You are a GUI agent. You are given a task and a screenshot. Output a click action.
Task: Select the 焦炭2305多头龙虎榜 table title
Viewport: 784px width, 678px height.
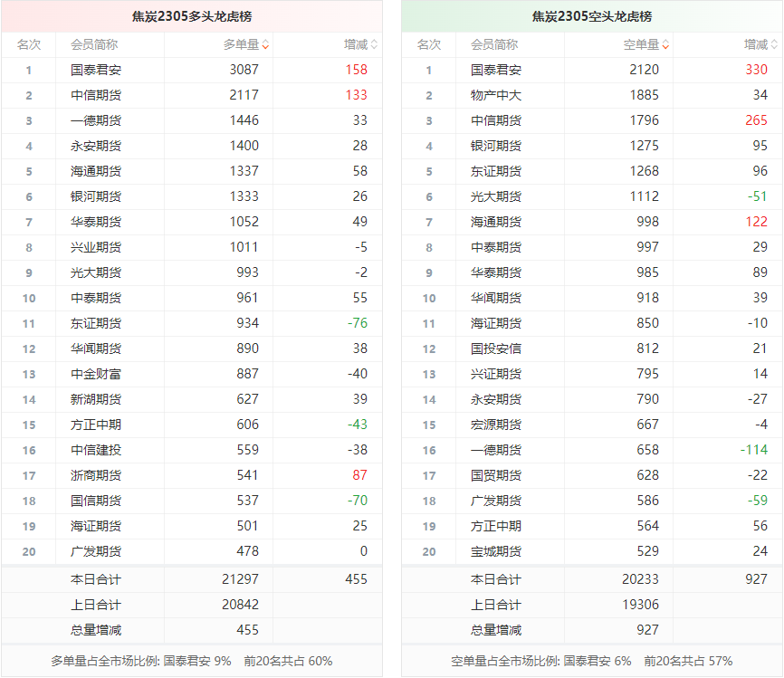tap(192, 16)
